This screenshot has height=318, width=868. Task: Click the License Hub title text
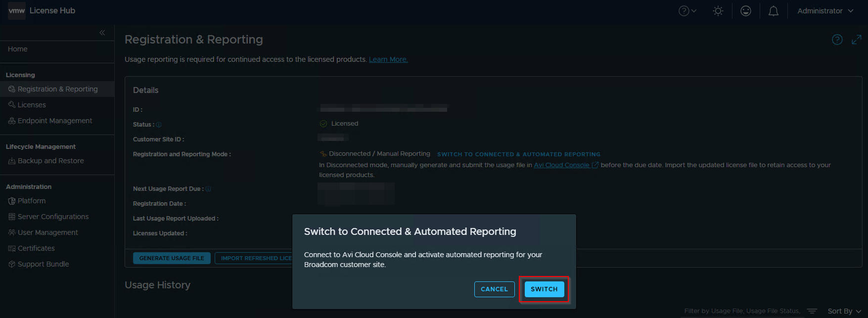click(52, 10)
